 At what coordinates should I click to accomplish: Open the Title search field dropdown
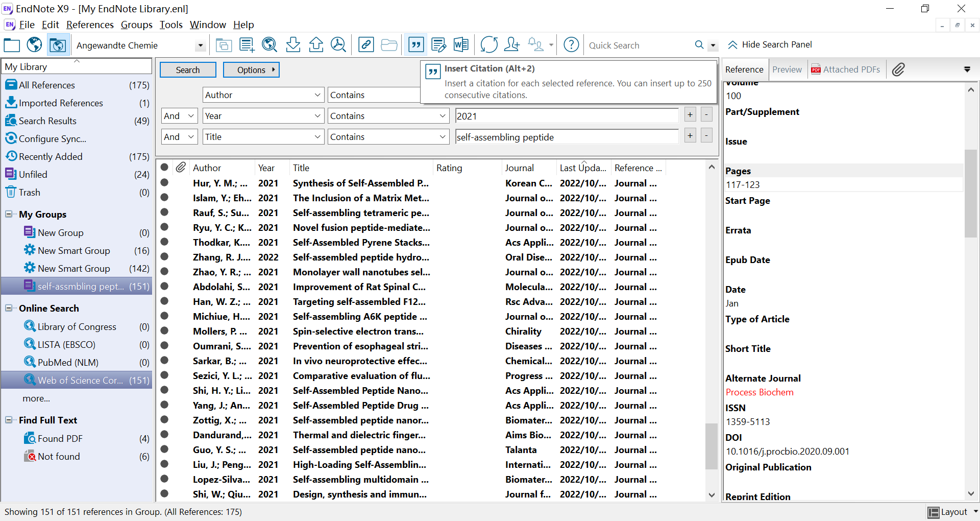317,137
